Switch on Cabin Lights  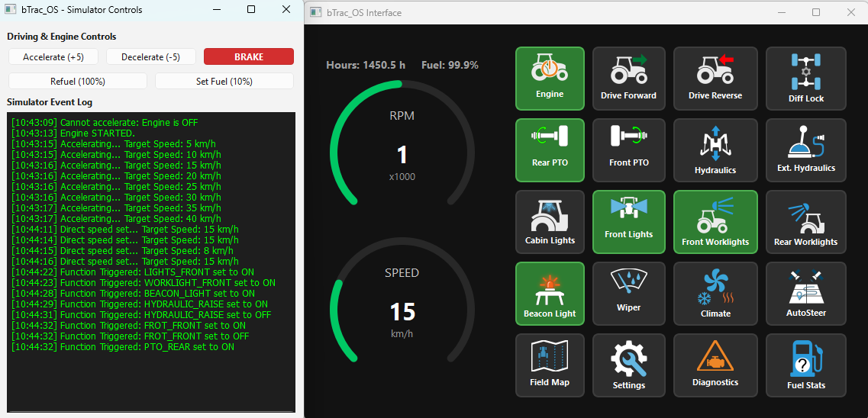pyautogui.click(x=550, y=222)
